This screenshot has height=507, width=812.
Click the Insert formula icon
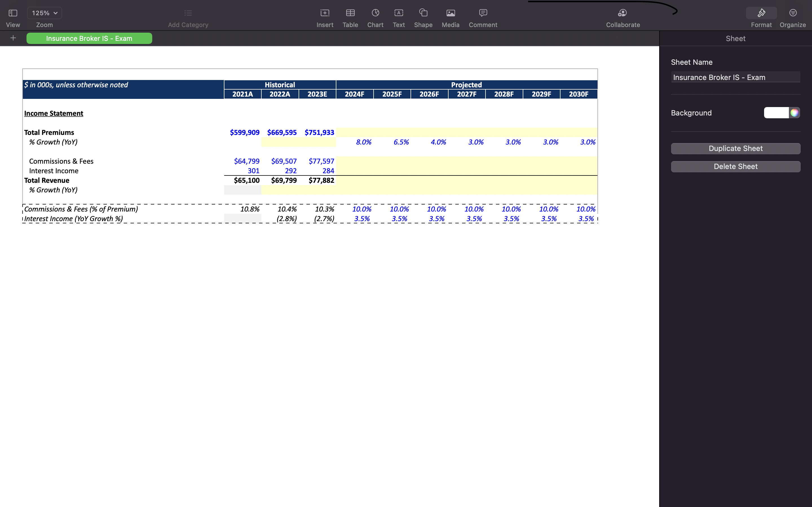pyautogui.click(x=325, y=13)
